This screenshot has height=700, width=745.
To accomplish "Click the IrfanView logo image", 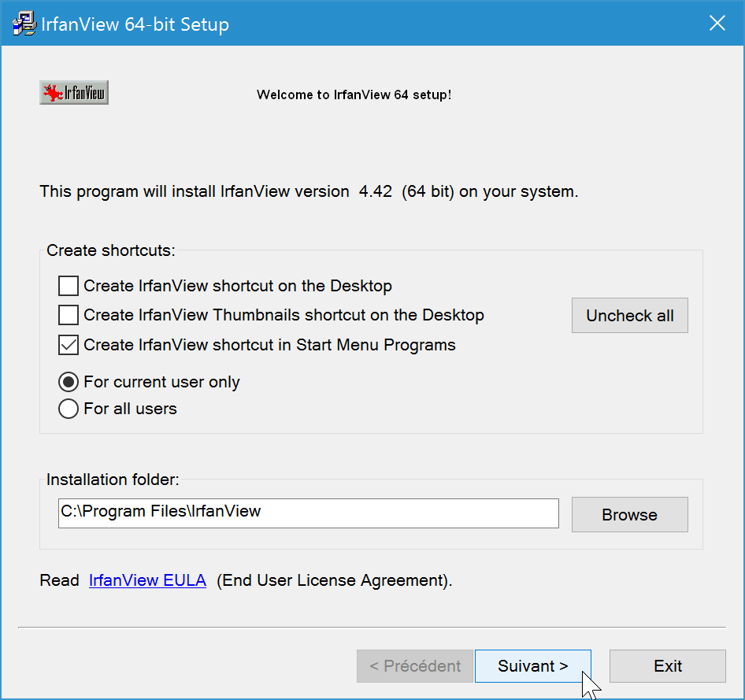I will tap(74, 93).
